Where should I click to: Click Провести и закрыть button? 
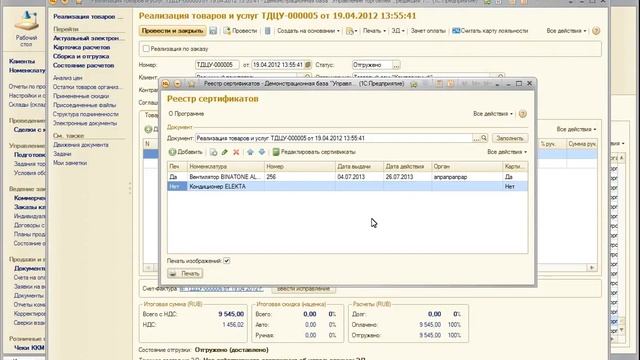click(172, 31)
